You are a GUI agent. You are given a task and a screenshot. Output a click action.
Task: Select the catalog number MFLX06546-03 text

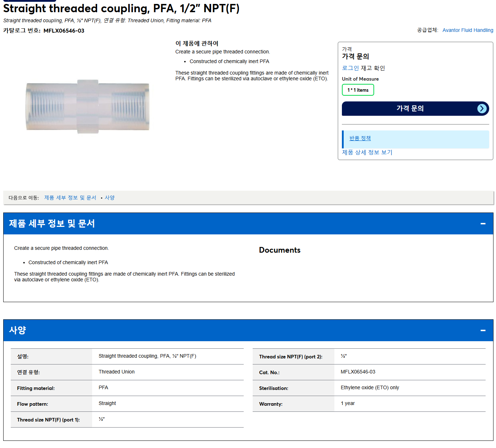(x=64, y=31)
